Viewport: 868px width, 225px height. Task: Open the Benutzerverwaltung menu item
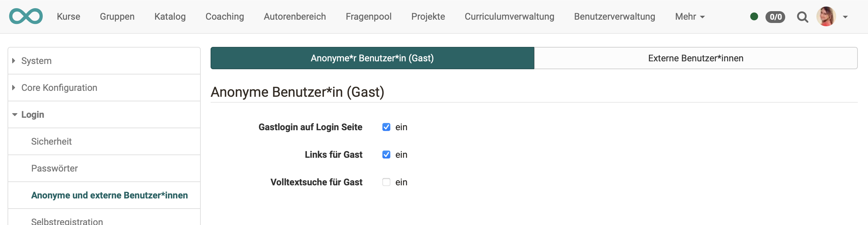point(614,16)
